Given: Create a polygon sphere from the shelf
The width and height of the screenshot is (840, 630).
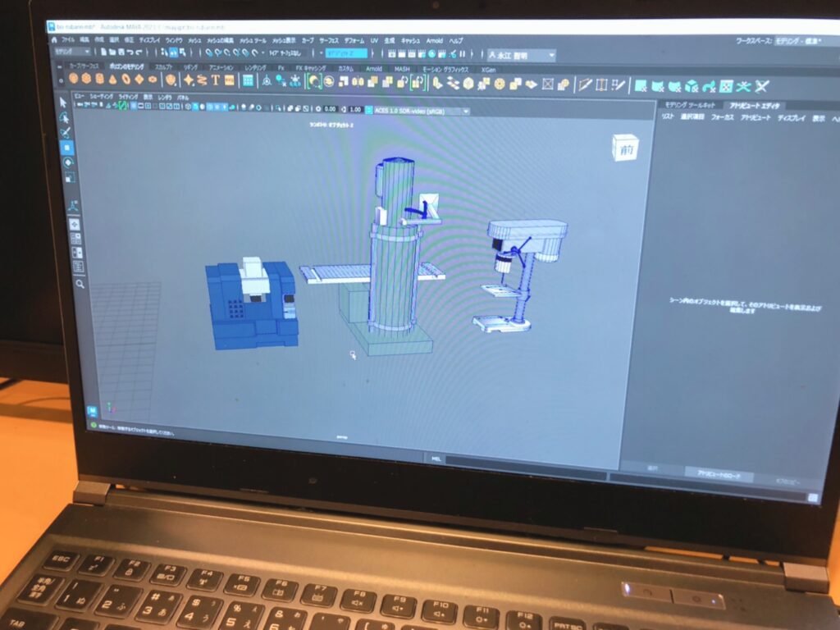Looking at the screenshot, I should click(73, 79).
